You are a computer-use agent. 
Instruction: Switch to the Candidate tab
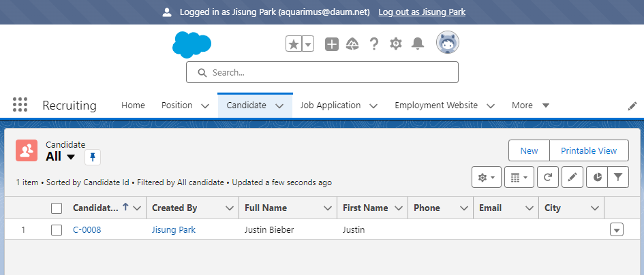click(247, 106)
